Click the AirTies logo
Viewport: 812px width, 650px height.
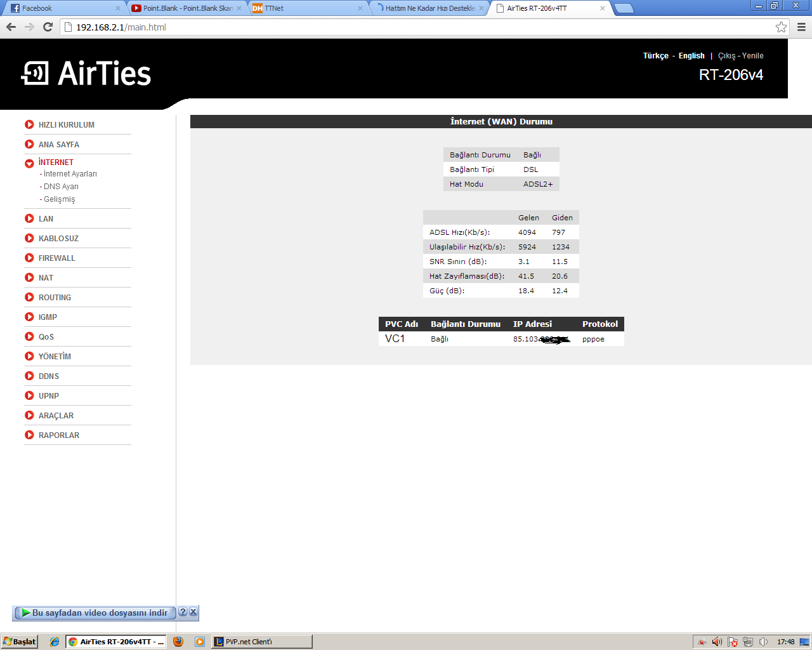click(86, 74)
